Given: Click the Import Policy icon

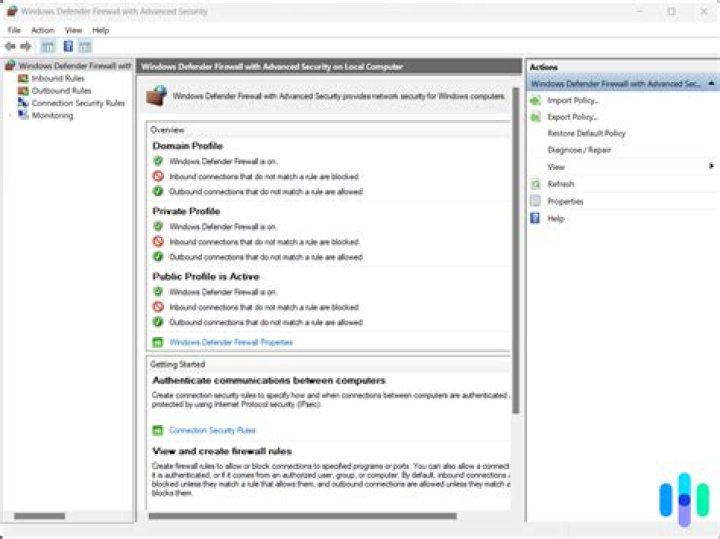Looking at the screenshot, I should pos(535,101).
